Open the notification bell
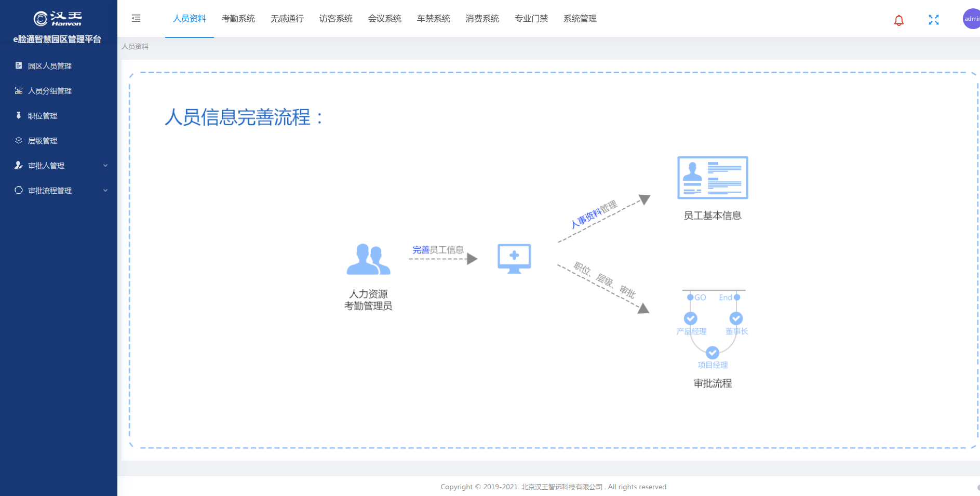This screenshot has height=496, width=980. pos(898,20)
